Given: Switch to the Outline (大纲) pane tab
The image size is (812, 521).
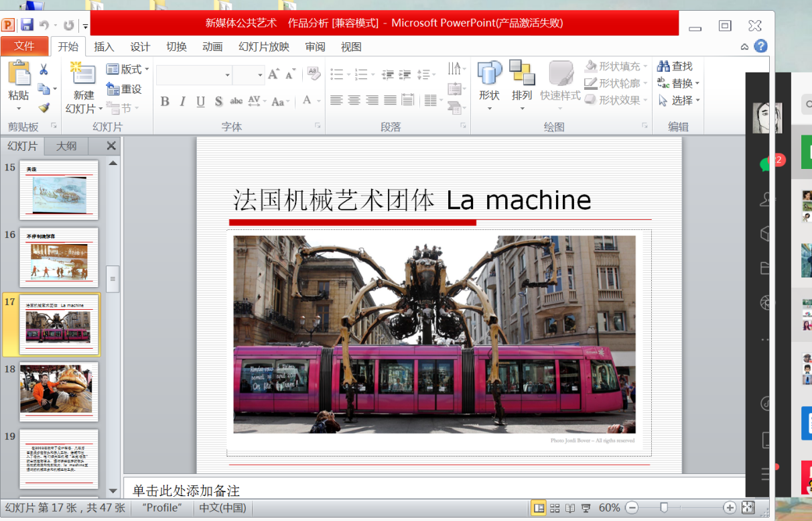Looking at the screenshot, I should 66,146.
